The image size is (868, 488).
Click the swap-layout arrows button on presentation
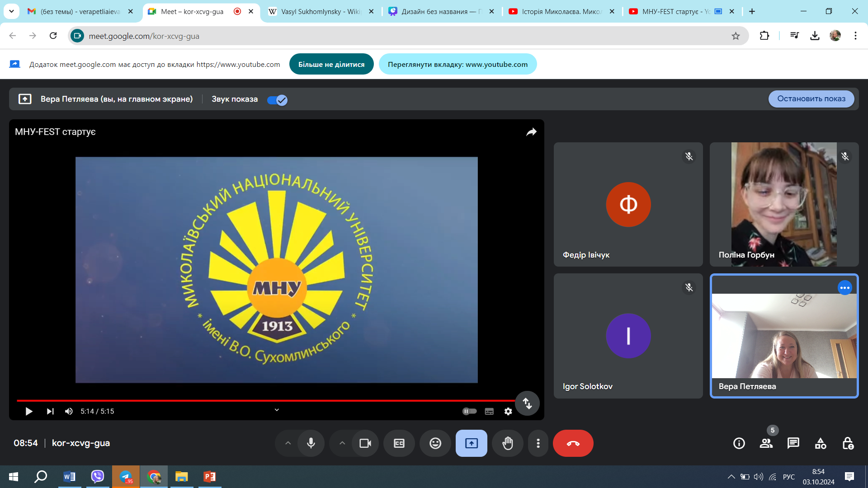pyautogui.click(x=527, y=403)
